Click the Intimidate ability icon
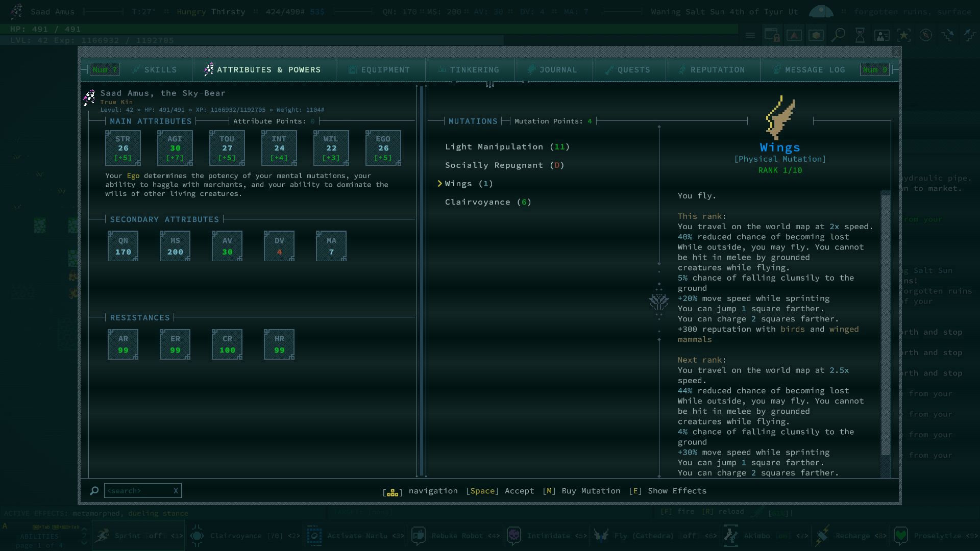Image resolution: width=980 pixels, height=551 pixels. click(514, 536)
